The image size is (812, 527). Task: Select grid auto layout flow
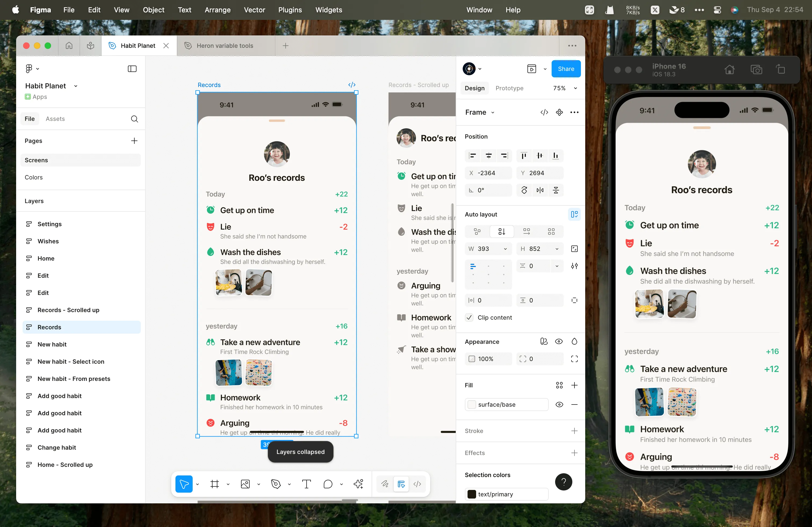[x=551, y=232]
